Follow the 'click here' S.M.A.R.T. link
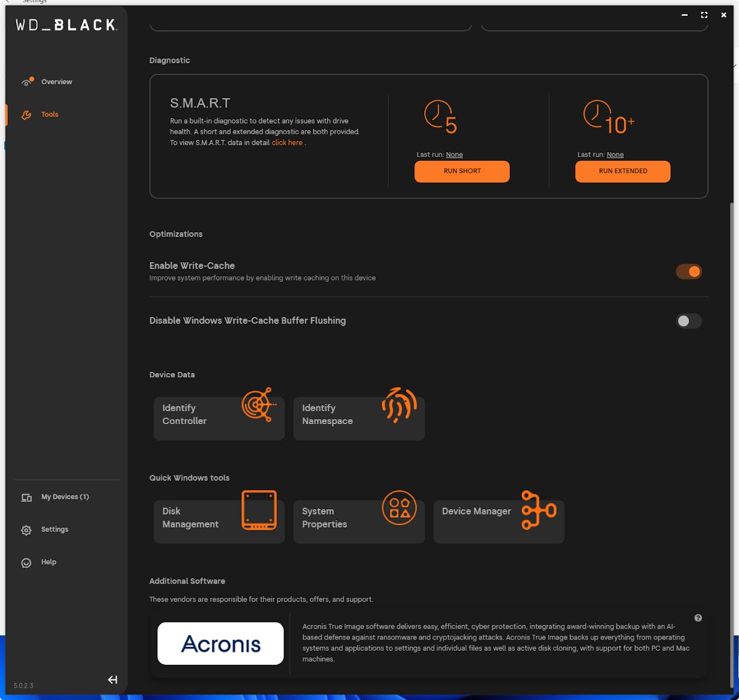The width and height of the screenshot is (739, 700). point(287,143)
